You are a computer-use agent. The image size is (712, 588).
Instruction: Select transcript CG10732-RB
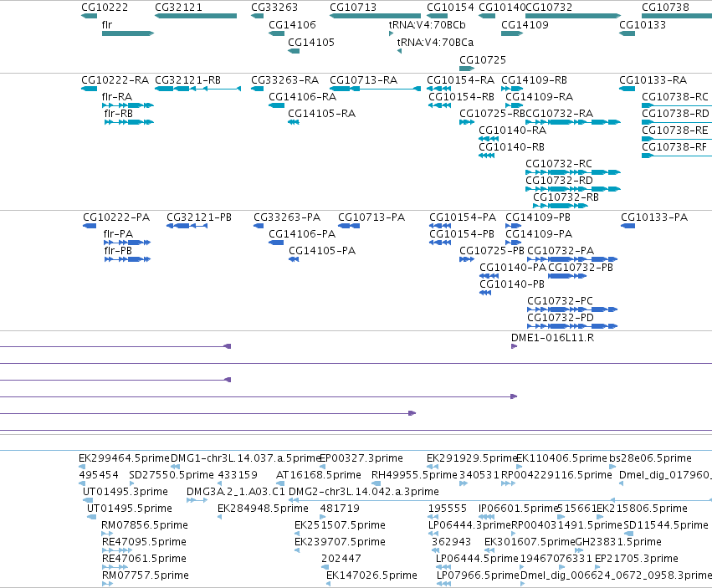point(566,197)
